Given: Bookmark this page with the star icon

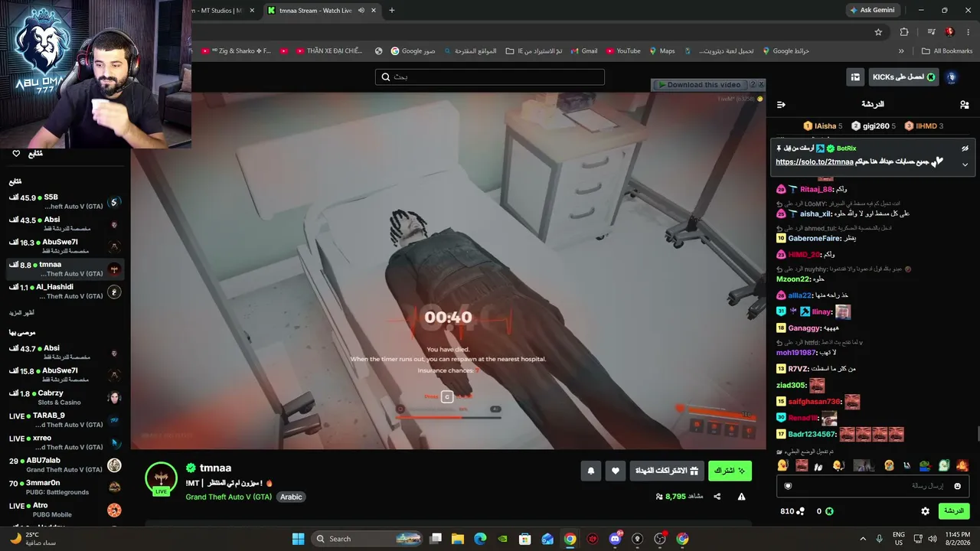Looking at the screenshot, I should point(878,32).
